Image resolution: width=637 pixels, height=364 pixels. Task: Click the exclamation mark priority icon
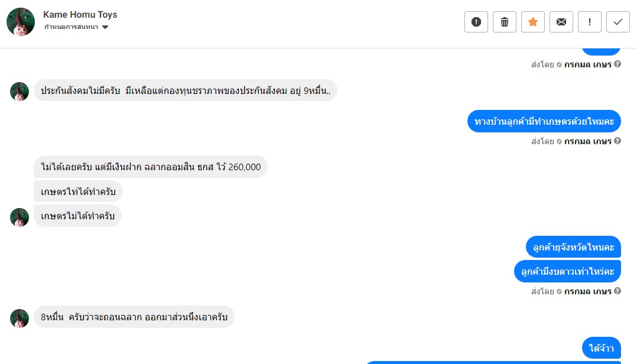(x=590, y=22)
